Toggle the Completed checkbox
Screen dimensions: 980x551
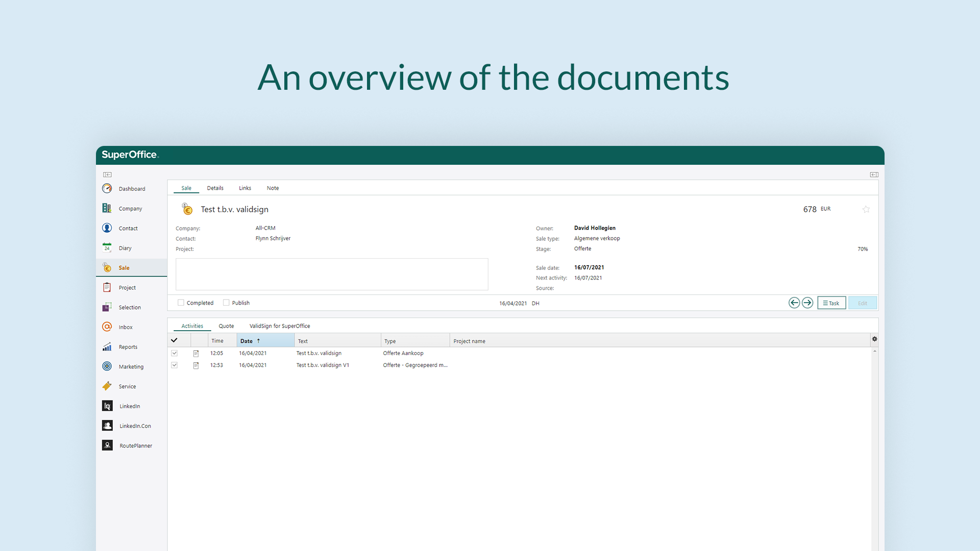tap(181, 303)
